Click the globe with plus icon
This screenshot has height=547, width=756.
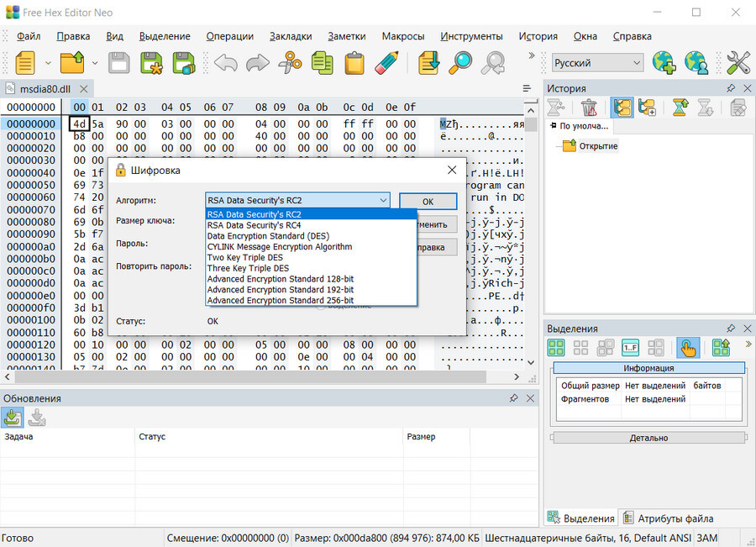tap(664, 63)
